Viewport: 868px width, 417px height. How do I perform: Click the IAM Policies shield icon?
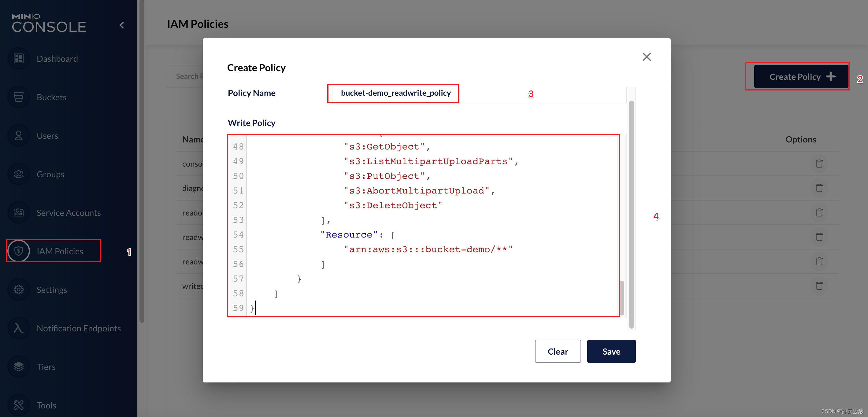[x=19, y=251]
